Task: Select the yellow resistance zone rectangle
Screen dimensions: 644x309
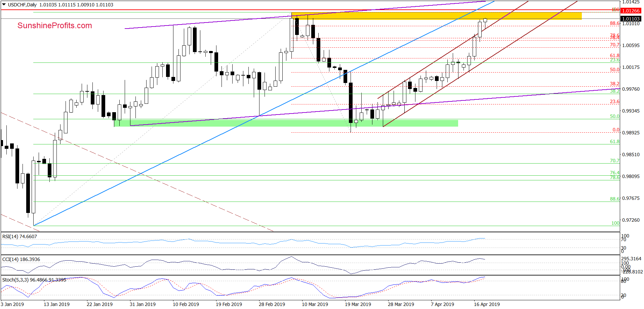Action: click(x=436, y=16)
